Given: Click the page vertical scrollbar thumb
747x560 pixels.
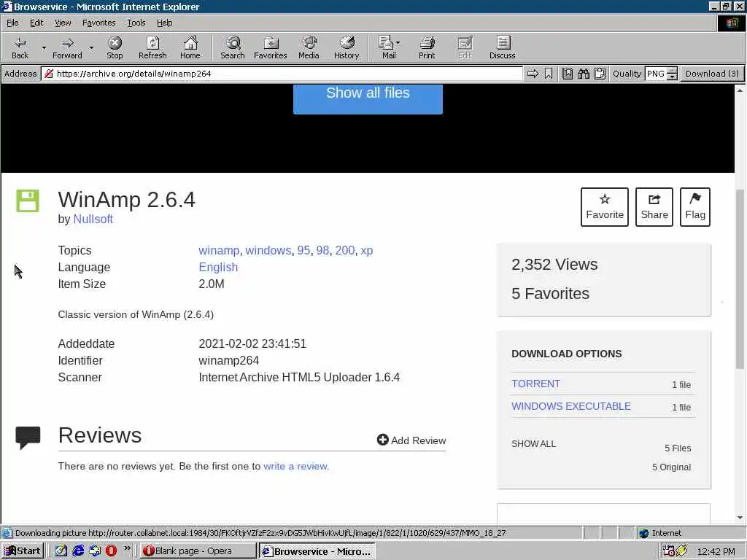Looking at the screenshot, I should 740,279.
